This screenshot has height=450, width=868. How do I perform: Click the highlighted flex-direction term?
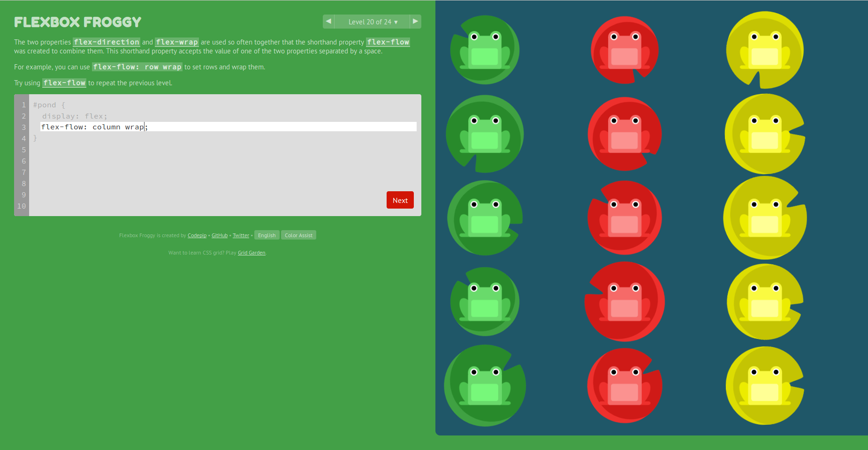click(107, 42)
